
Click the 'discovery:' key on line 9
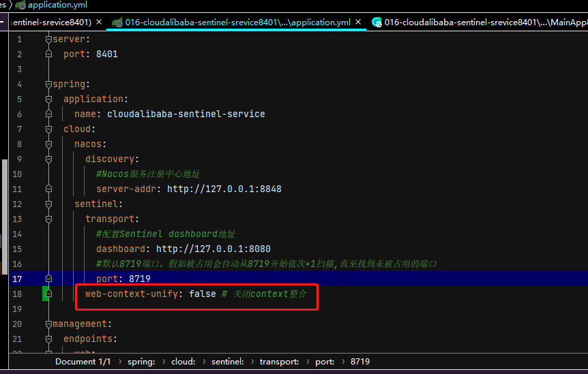[112, 159]
